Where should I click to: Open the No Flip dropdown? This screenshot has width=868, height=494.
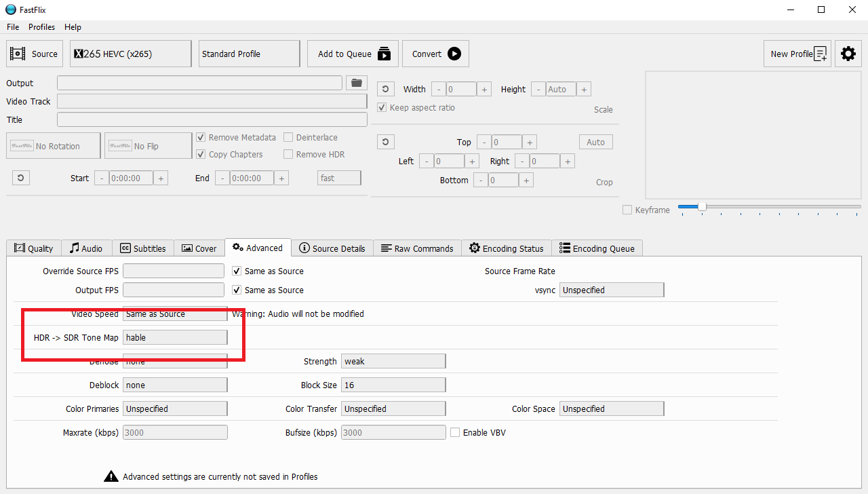tap(149, 146)
